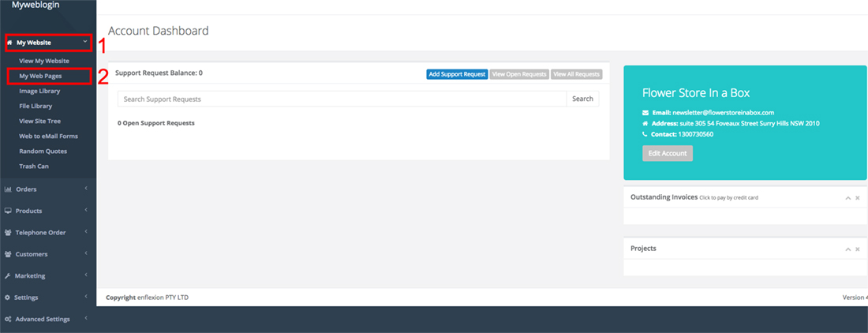Click the chart icon next to Orders
The image size is (868, 333).
8,189
